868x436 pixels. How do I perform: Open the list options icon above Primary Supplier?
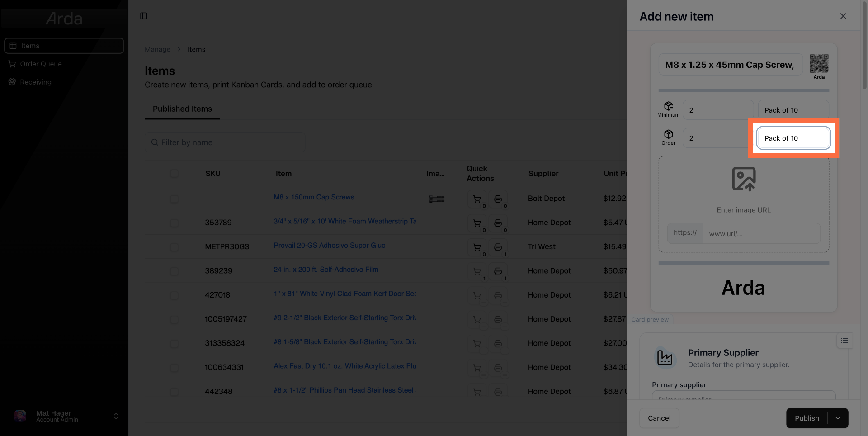click(x=844, y=341)
